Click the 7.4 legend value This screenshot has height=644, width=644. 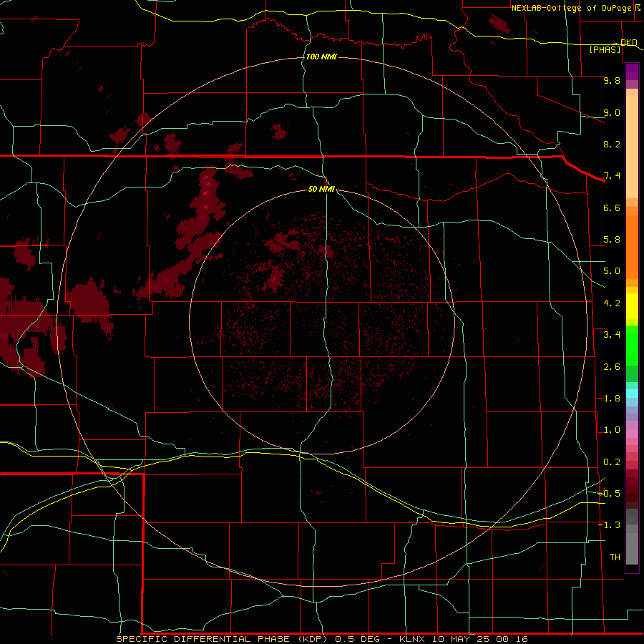pos(612,176)
